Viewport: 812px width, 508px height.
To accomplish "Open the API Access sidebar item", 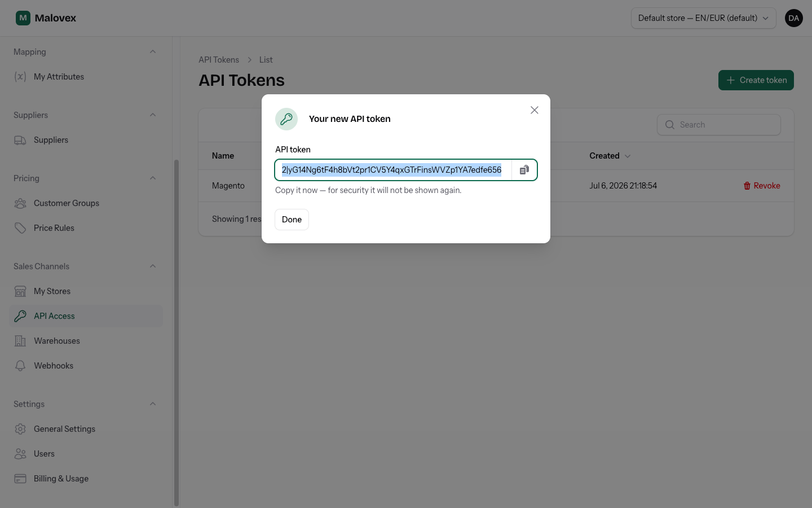I will (86, 316).
